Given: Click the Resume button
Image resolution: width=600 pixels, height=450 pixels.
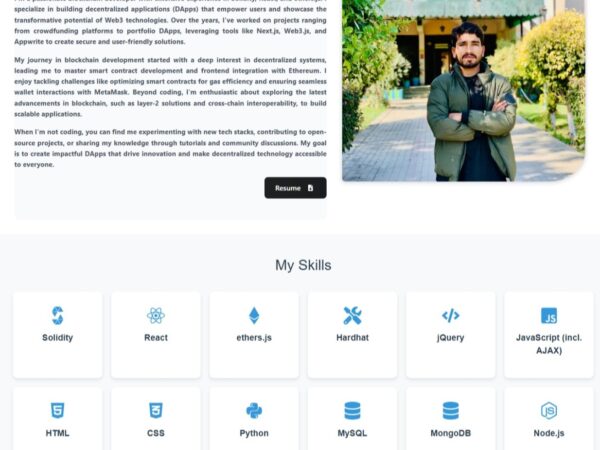Looking at the screenshot, I should tap(295, 188).
